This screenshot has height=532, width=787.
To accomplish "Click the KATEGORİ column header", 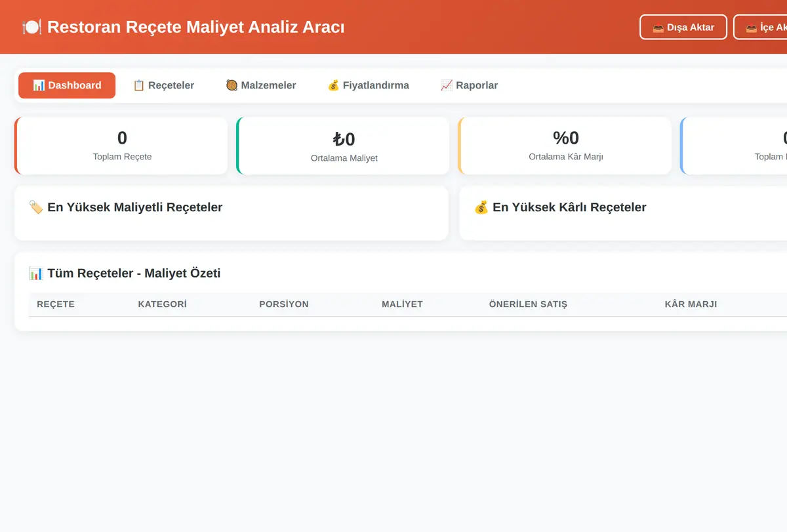I will (x=163, y=304).
